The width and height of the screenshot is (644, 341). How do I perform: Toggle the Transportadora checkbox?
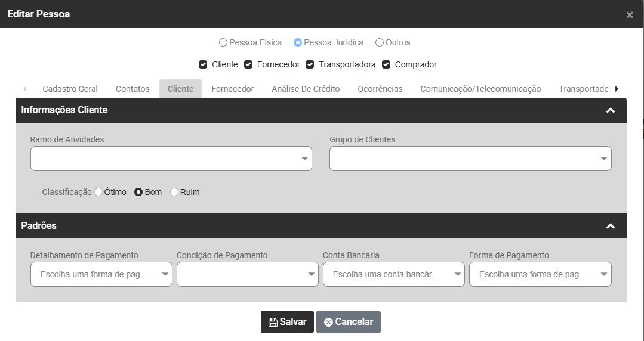[x=310, y=64]
